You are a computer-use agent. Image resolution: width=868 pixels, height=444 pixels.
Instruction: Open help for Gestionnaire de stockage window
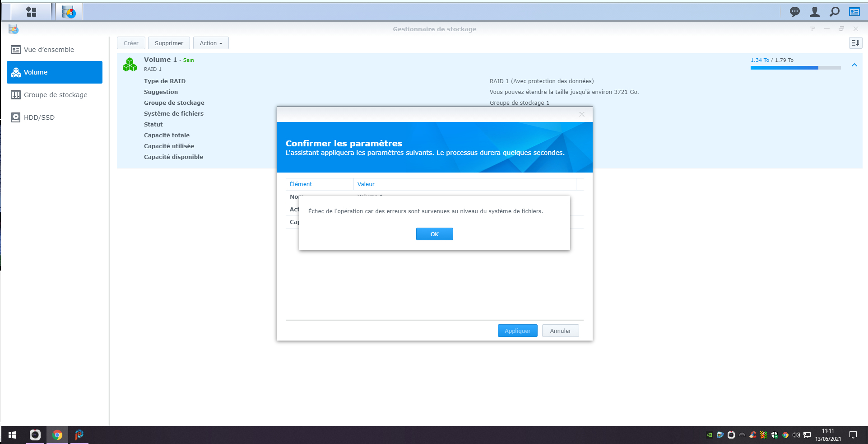[812, 29]
